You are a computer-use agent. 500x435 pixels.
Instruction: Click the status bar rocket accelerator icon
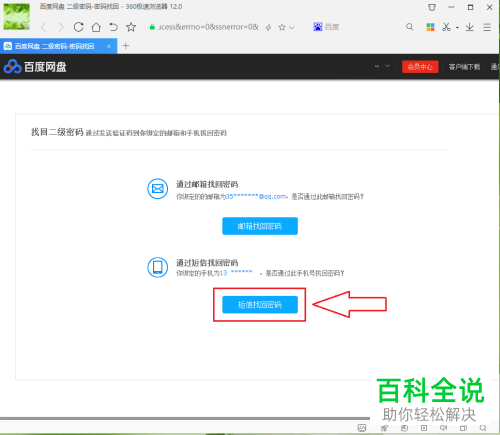click(384, 428)
